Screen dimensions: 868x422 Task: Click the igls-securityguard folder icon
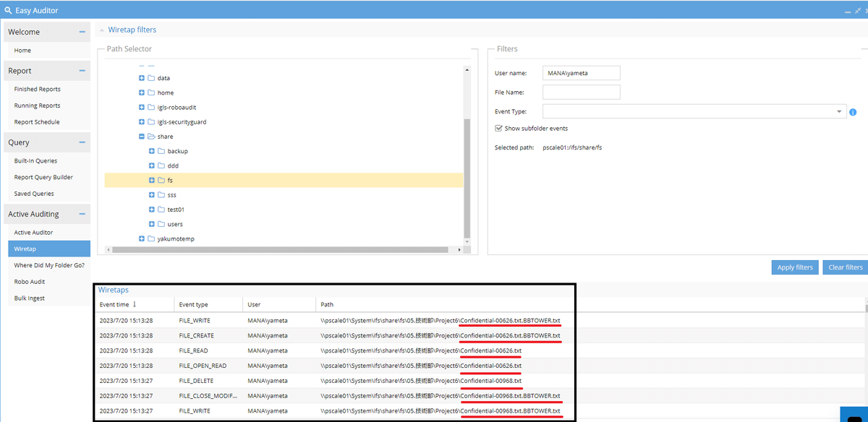[150, 121]
